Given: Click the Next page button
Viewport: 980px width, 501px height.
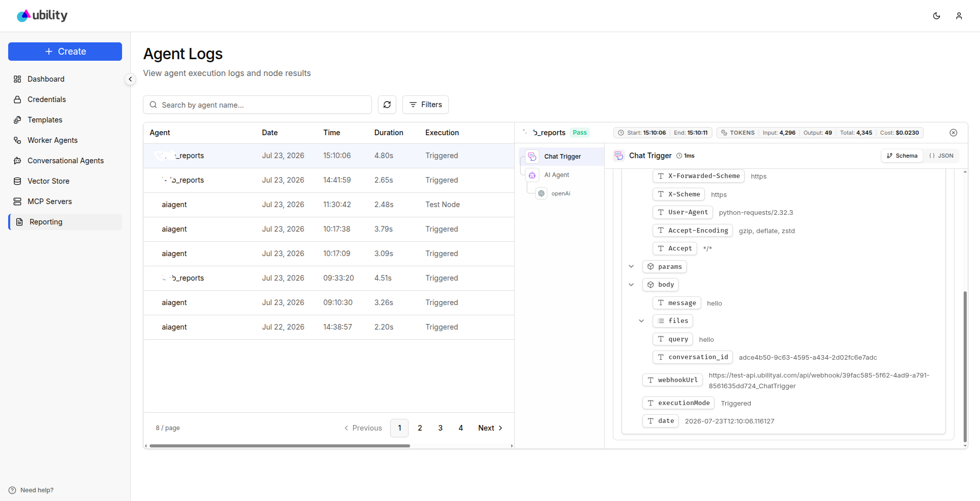Looking at the screenshot, I should (x=490, y=428).
